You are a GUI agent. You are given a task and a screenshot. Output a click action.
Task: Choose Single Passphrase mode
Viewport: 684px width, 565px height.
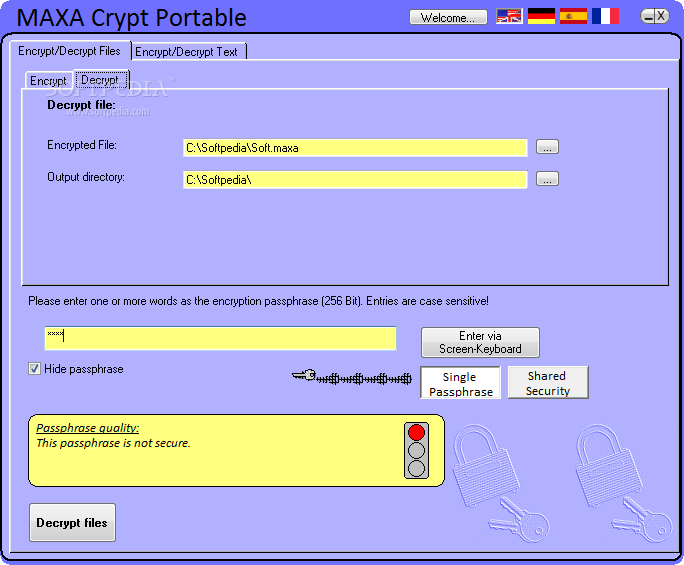(x=461, y=383)
